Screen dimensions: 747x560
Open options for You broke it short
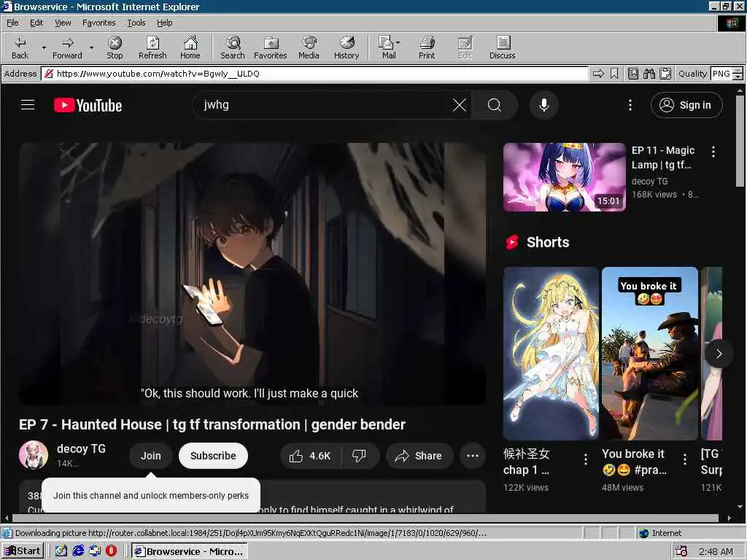pyautogui.click(x=684, y=459)
